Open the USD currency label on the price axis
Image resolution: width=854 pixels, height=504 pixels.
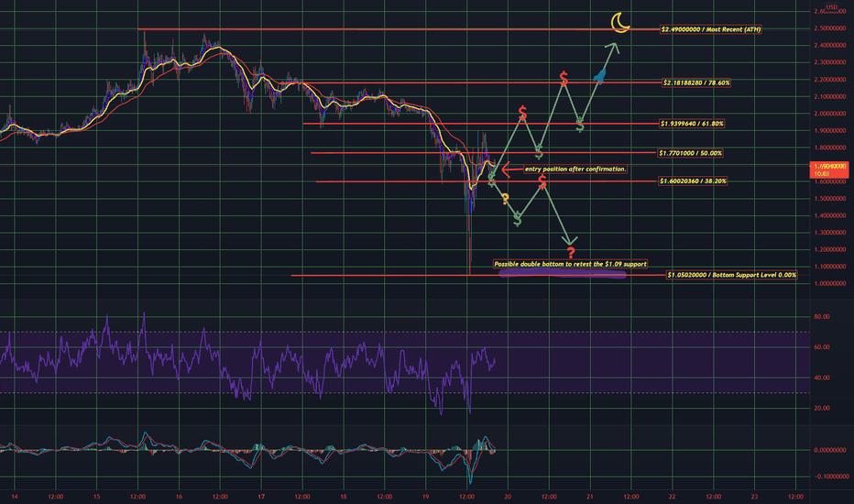(x=831, y=7)
